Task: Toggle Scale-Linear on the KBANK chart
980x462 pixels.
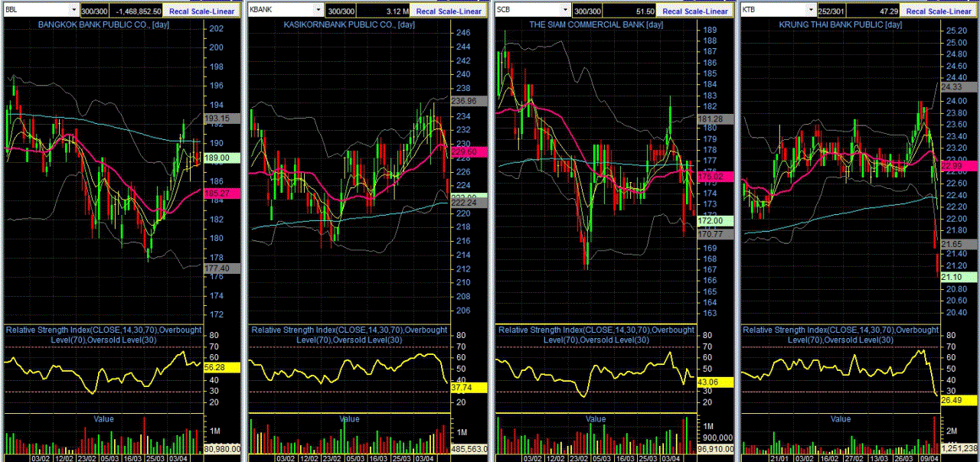Action: [x=460, y=11]
